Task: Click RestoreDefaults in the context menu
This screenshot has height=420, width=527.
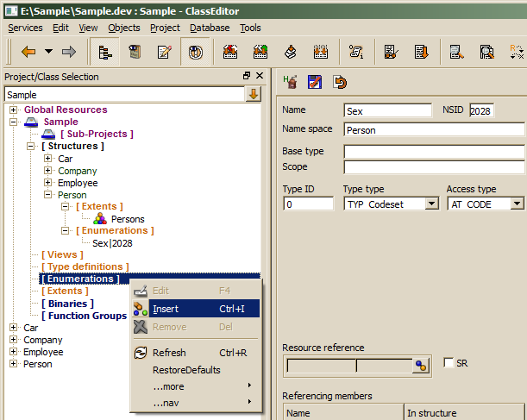Action: coord(186,370)
